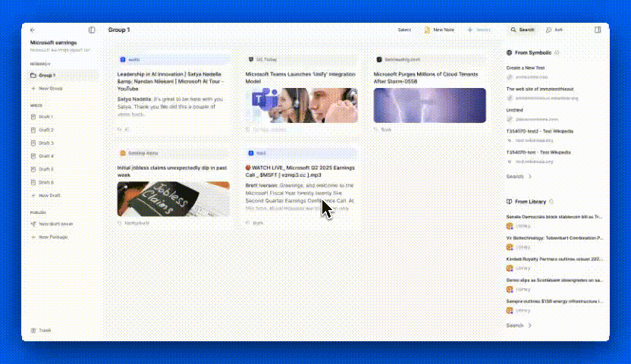Open 'Microsoft Purges Millions of Cloud Tenants' title

coord(425,77)
